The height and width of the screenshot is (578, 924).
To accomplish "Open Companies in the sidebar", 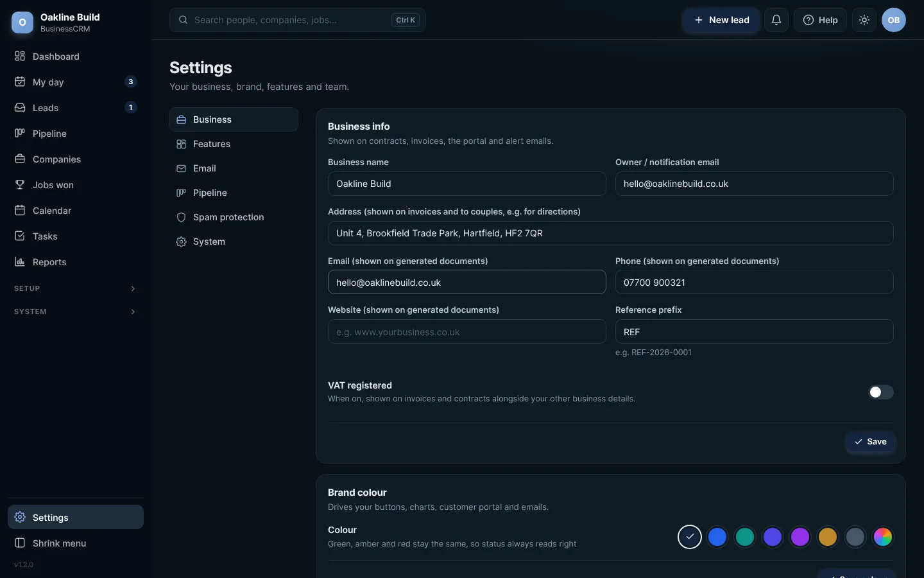I will (x=76, y=159).
